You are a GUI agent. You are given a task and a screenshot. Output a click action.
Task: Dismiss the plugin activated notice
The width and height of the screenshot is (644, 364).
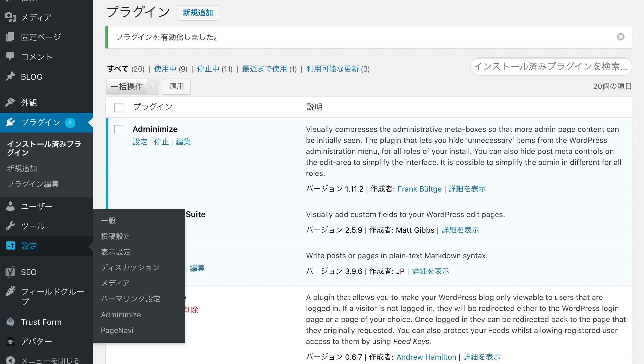[x=621, y=37]
